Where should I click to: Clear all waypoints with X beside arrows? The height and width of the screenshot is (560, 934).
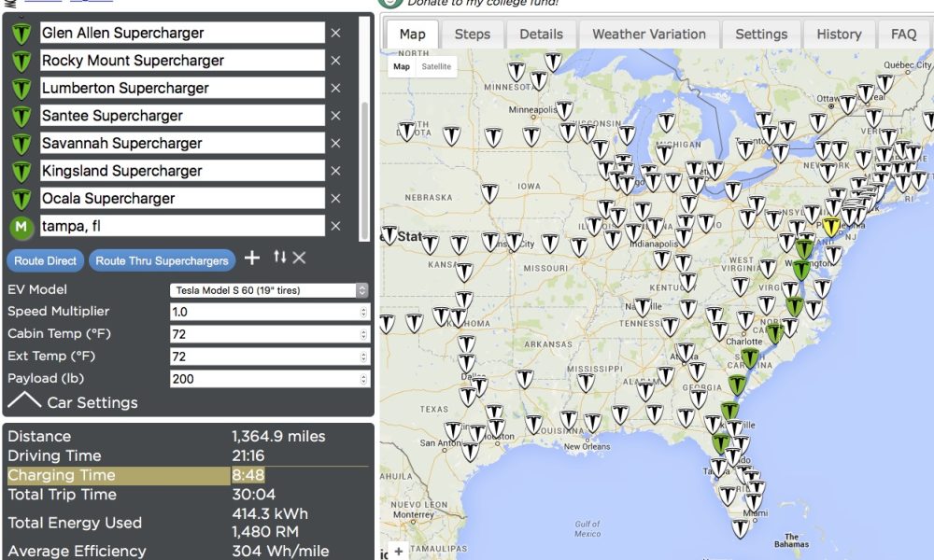pyautogui.click(x=299, y=258)
